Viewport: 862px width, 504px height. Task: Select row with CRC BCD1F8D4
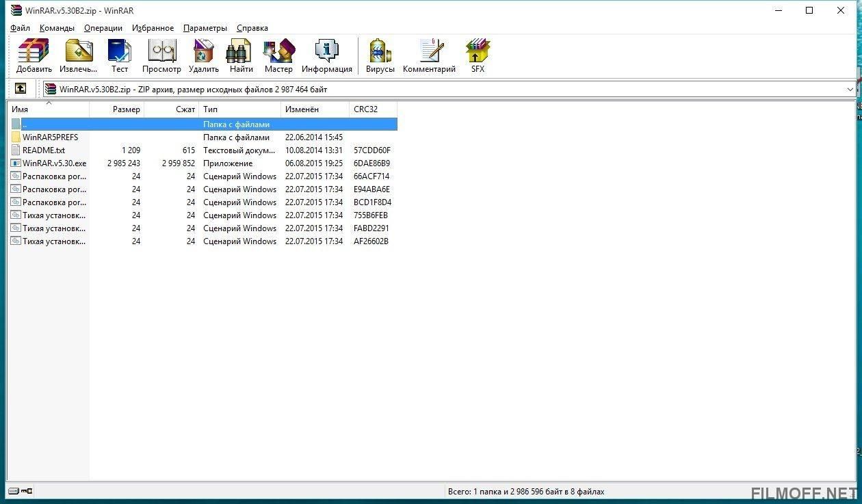tap(203, 202)
